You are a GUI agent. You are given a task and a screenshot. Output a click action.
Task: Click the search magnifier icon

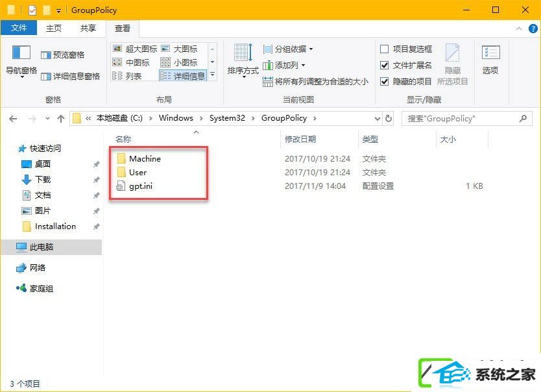pos(523,118)
